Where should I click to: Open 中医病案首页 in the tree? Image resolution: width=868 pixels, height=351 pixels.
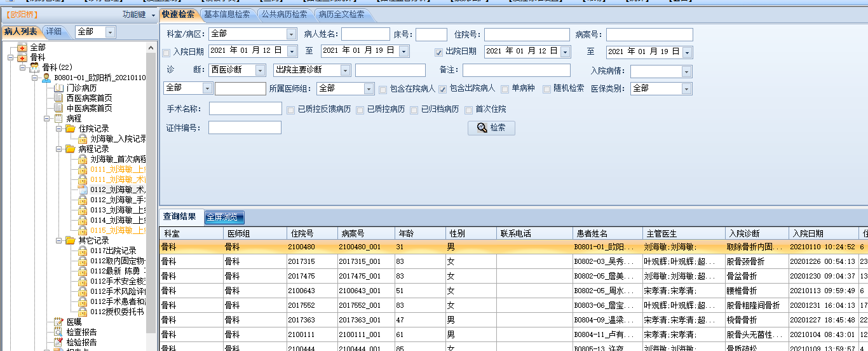89,108
